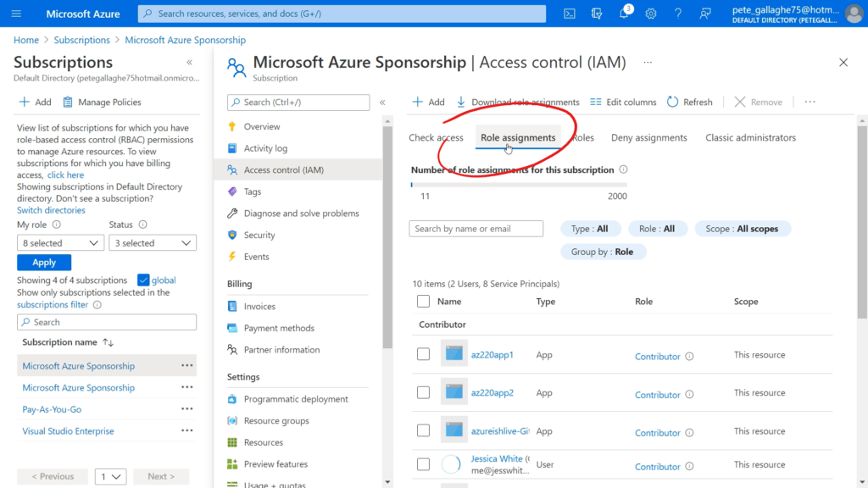868x488 pixels.
Task: Switch to the Roles tab
Action: click(583, 138)
